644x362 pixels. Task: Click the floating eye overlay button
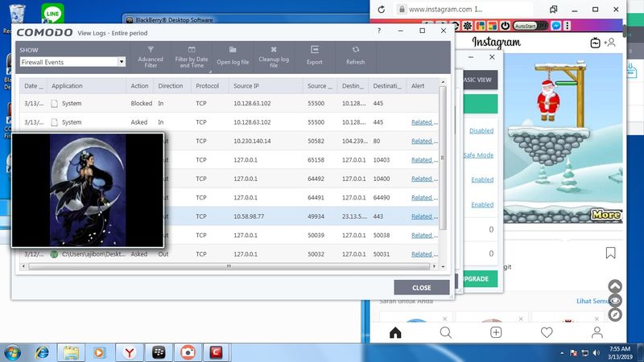tap(615, 301)
